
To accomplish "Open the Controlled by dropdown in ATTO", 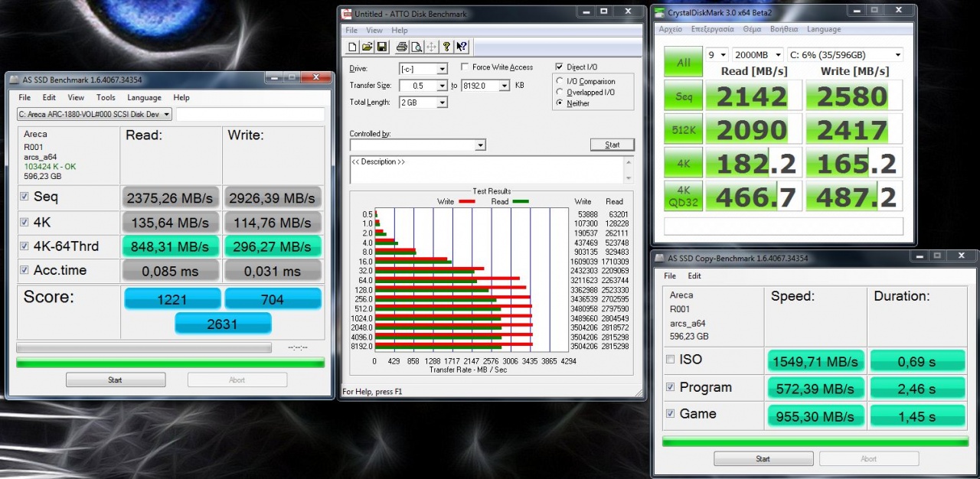I will point(480,145).
